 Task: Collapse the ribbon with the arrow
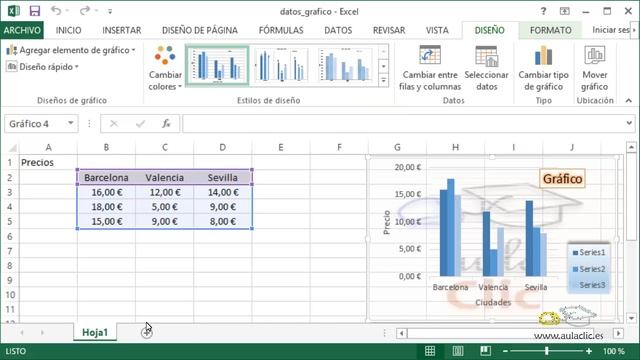(629, 100)
